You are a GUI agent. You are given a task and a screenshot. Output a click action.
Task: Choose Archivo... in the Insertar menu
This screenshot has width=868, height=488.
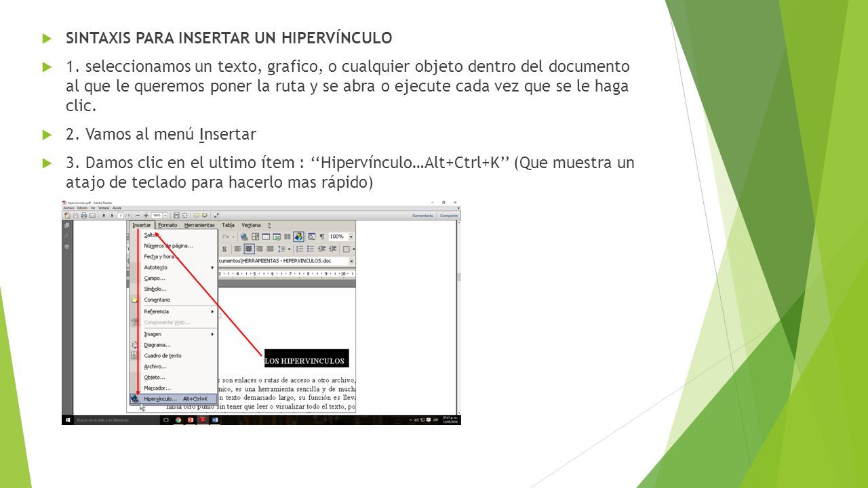[173, 366]
